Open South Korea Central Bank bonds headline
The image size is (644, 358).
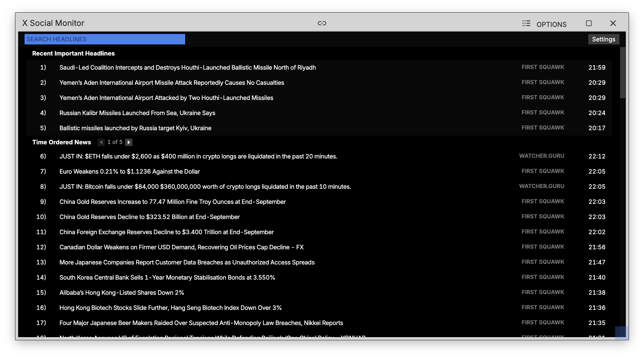167,278
